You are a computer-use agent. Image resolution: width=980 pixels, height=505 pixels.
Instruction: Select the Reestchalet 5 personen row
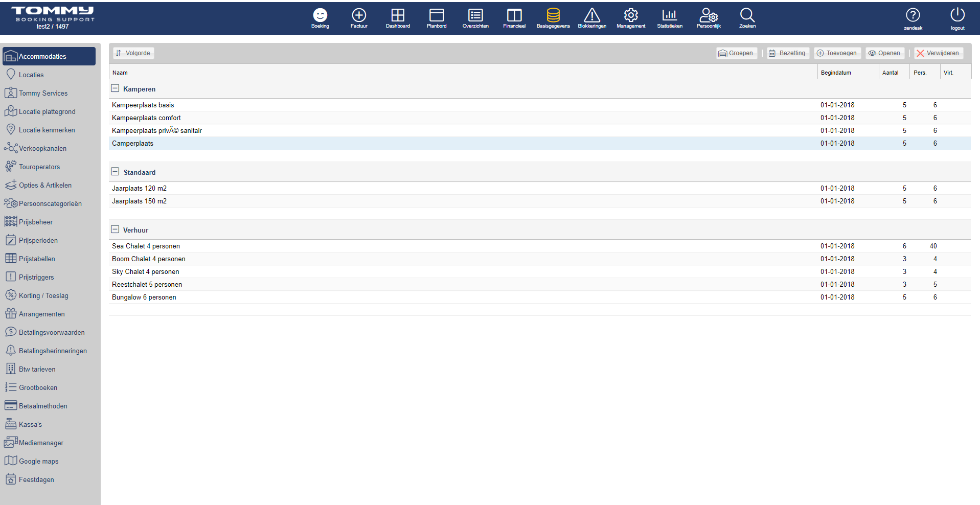pos(540,284)
